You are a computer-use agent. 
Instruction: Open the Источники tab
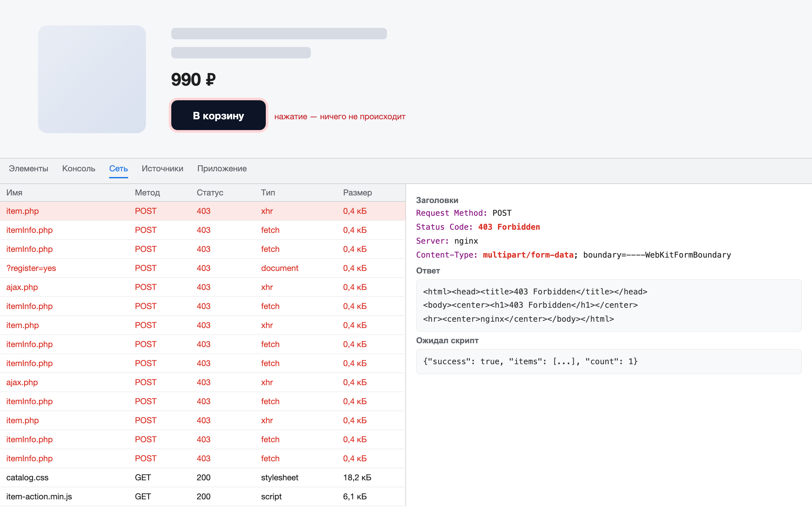[x=162, y=169]
